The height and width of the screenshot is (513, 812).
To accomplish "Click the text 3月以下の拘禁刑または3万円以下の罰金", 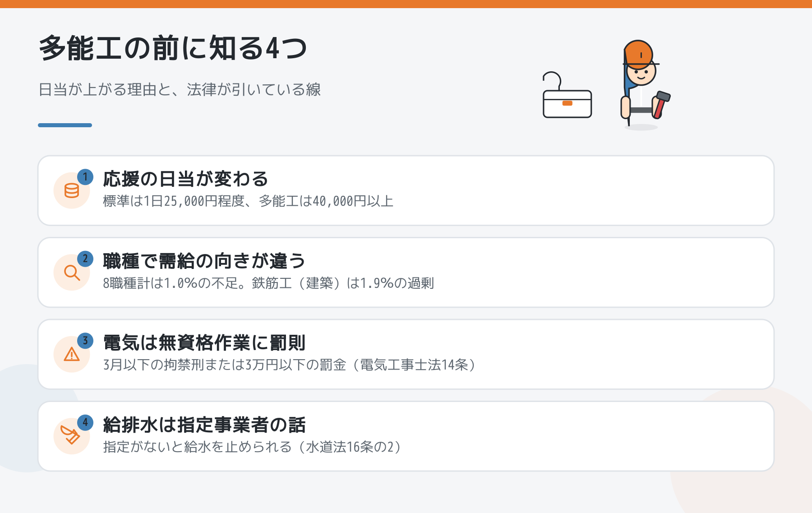I will point(225,365).
